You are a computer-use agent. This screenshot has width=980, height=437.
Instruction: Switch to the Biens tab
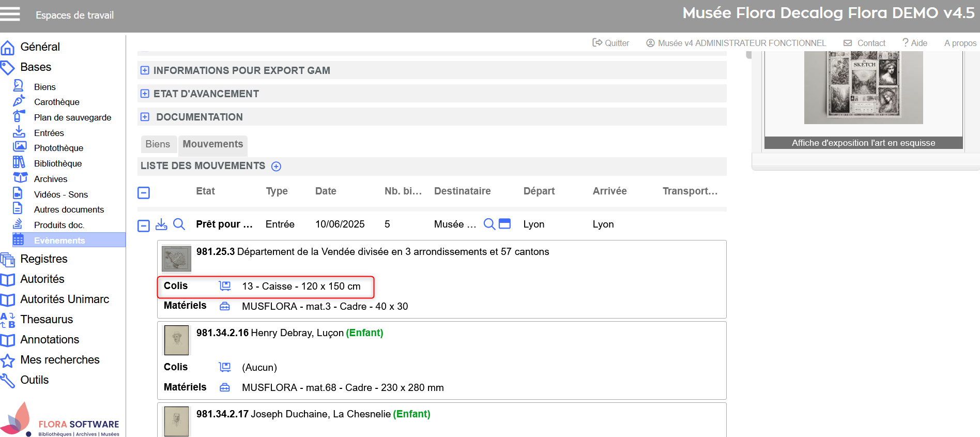[x=158, y=144]
